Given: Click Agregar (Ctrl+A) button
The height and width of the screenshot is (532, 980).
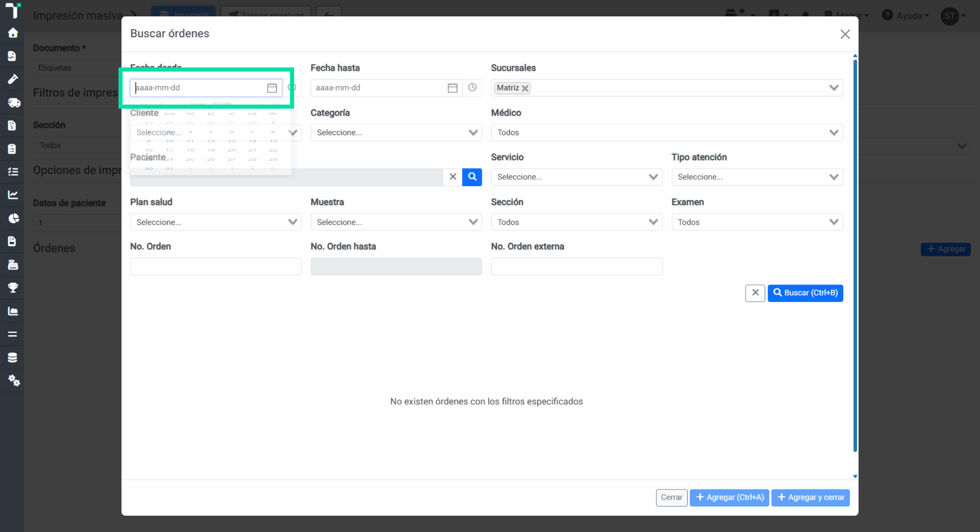Looking at the screenshot, I should click(729, 497).
